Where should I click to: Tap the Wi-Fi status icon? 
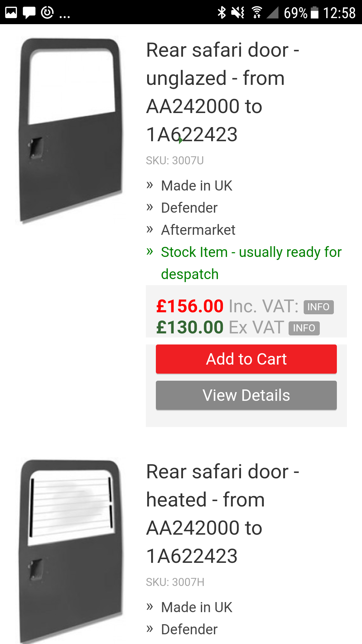(x=257, y=12)
